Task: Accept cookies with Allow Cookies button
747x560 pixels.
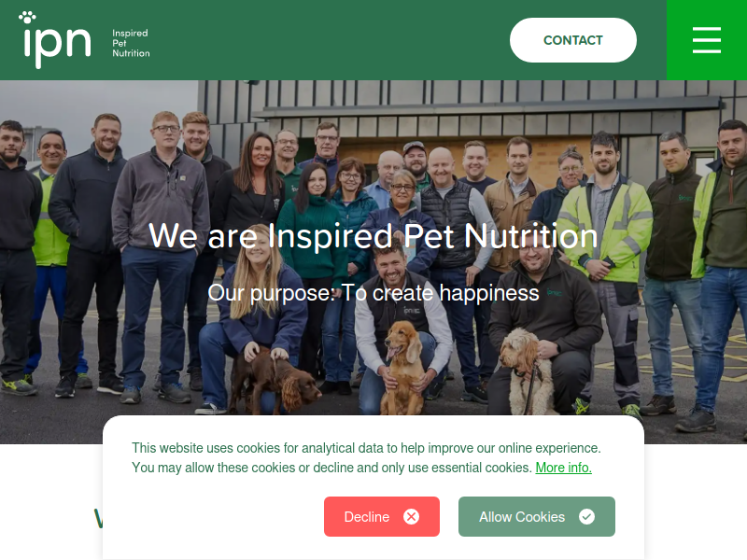Action: tap(536, 517)
